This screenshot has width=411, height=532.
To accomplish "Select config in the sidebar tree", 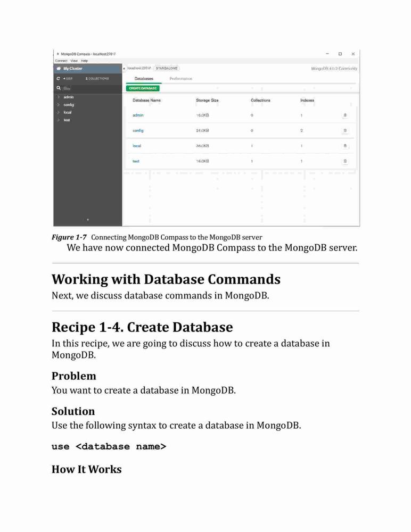I will tap(69, 105).
